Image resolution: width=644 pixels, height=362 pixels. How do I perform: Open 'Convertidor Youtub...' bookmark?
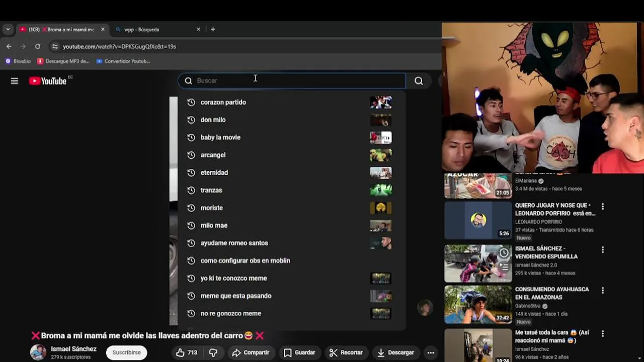pos(123,61)
